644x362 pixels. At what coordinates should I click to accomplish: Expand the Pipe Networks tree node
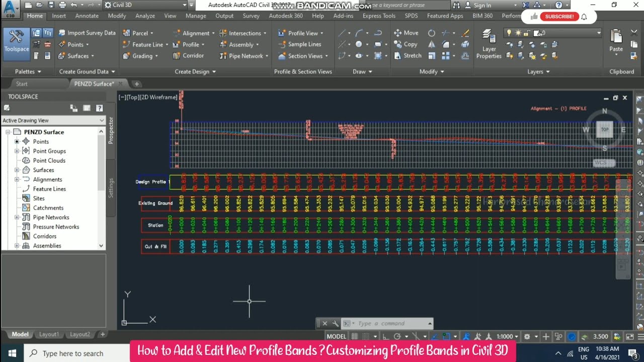pos(17,217)
